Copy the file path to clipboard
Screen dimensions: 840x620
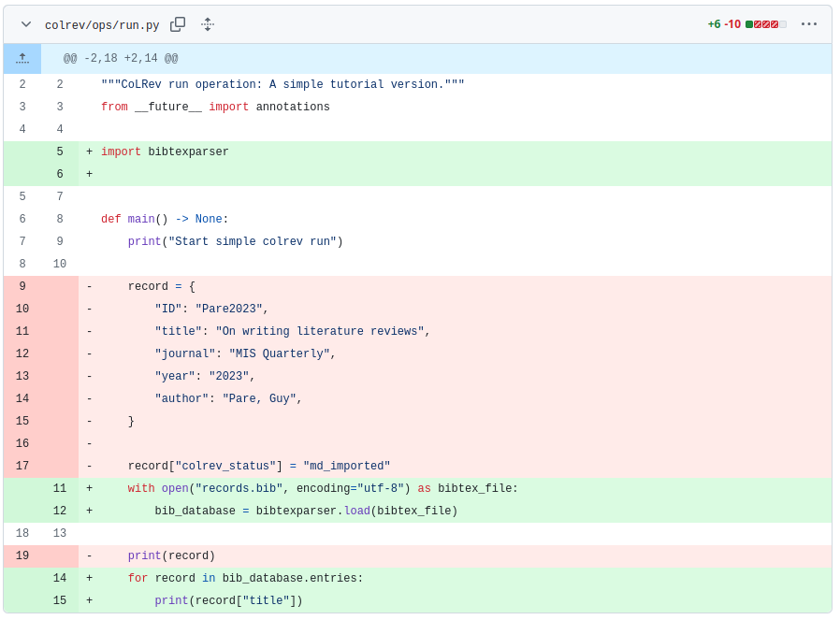pos(178,24)
